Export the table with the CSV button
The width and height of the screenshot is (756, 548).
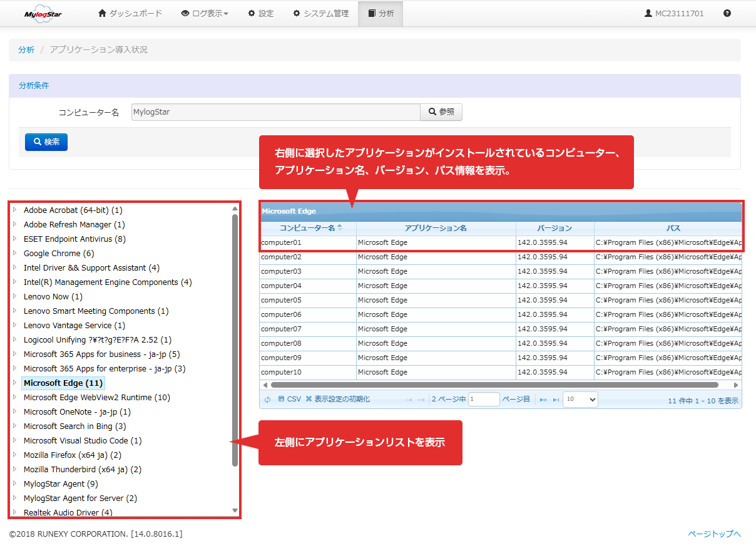pos(290,399)
